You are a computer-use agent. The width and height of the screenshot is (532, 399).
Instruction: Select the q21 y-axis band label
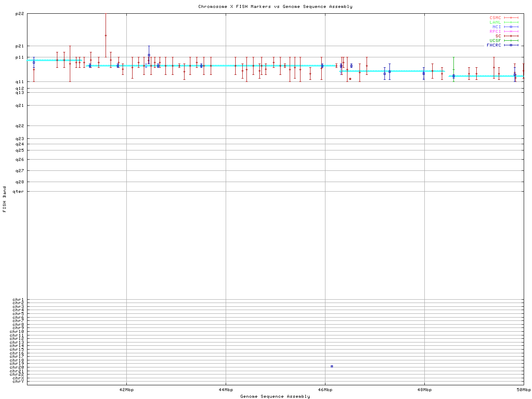(x=20, y=105)
